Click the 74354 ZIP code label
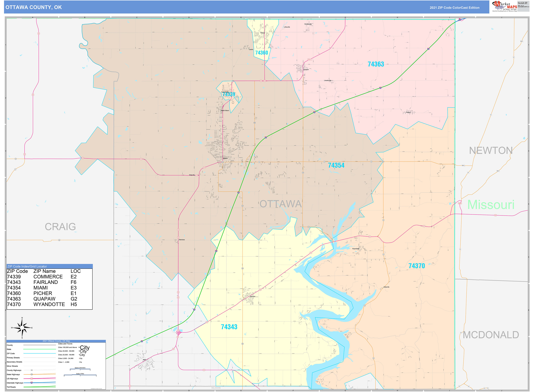 point(336,165)
